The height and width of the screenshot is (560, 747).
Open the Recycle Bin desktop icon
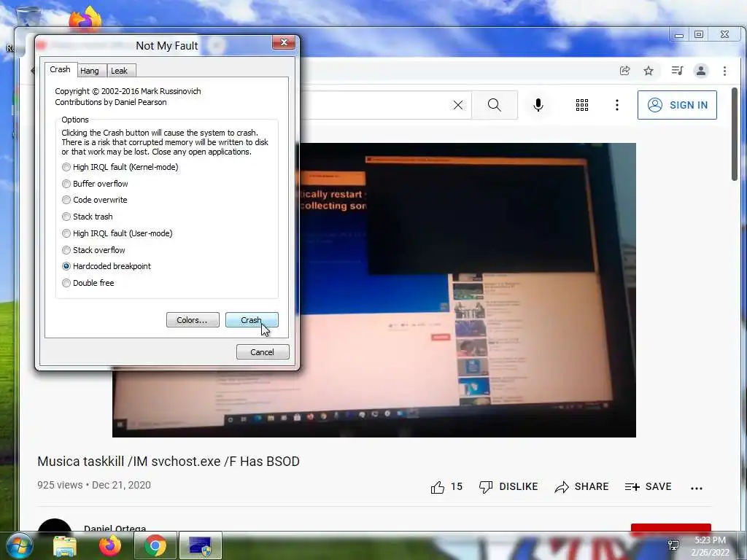coord(28,17)
